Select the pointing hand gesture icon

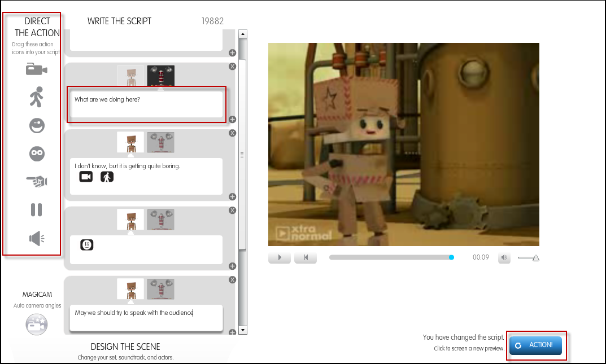37,182
